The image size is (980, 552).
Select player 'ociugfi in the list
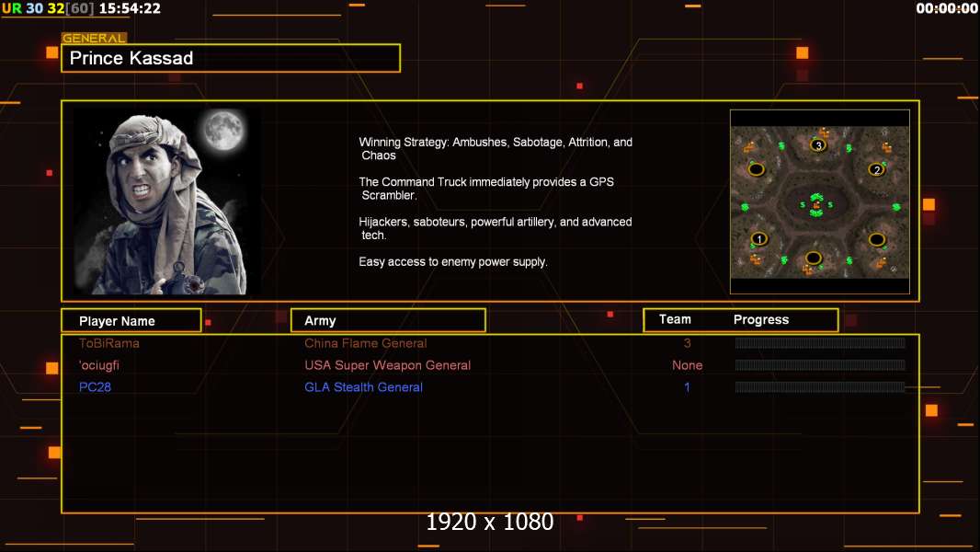tap(98, 365)
